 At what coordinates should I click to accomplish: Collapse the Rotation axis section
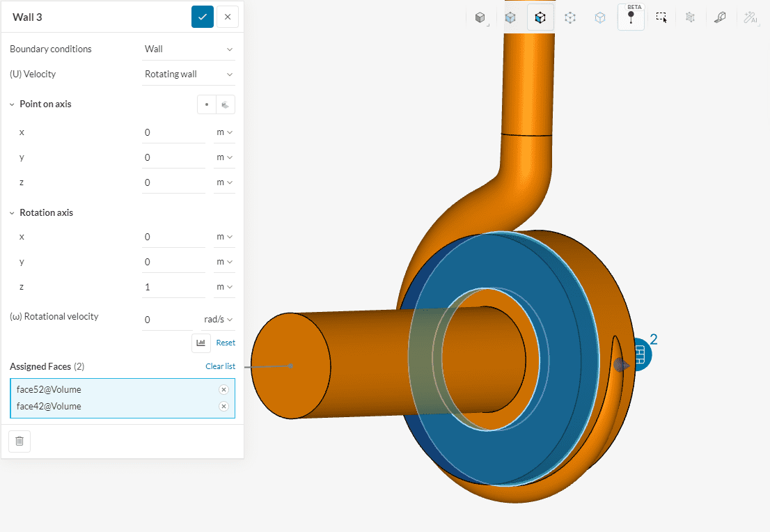[13, 213]
